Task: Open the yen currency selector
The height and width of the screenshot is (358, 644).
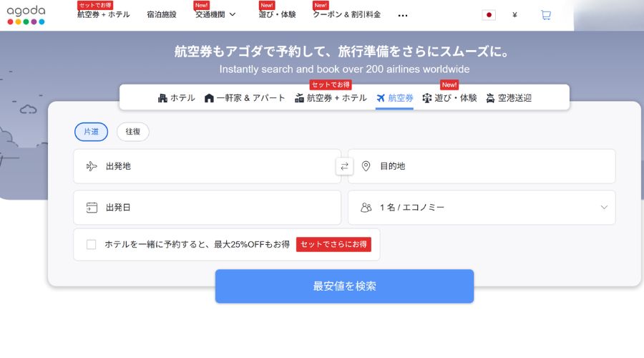Action: [514, 15]
